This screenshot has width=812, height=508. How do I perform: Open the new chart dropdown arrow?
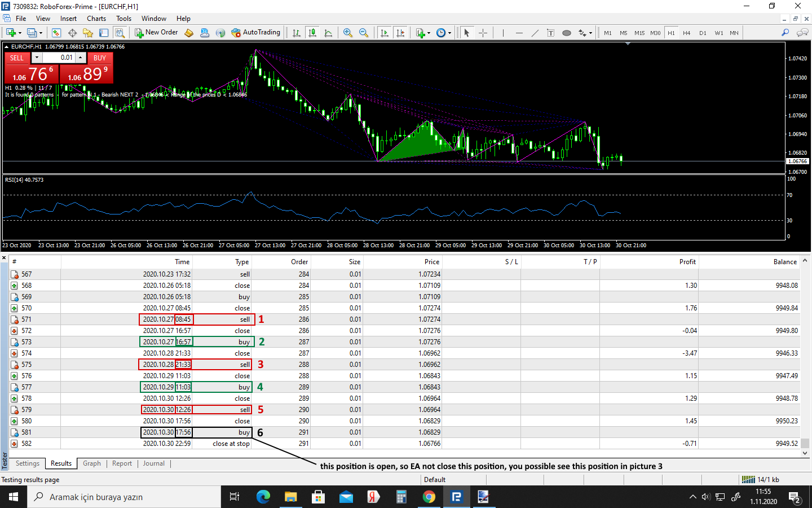tap(20, 33)
